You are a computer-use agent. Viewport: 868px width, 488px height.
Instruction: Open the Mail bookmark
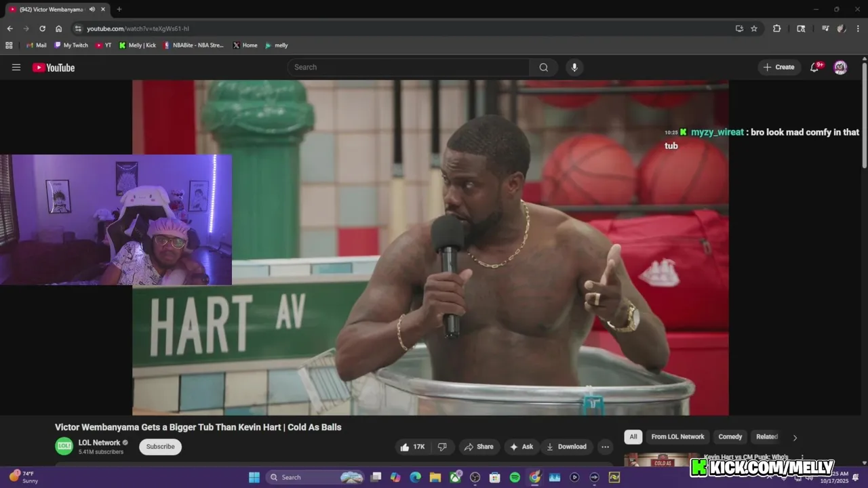[x=36, y=45]
